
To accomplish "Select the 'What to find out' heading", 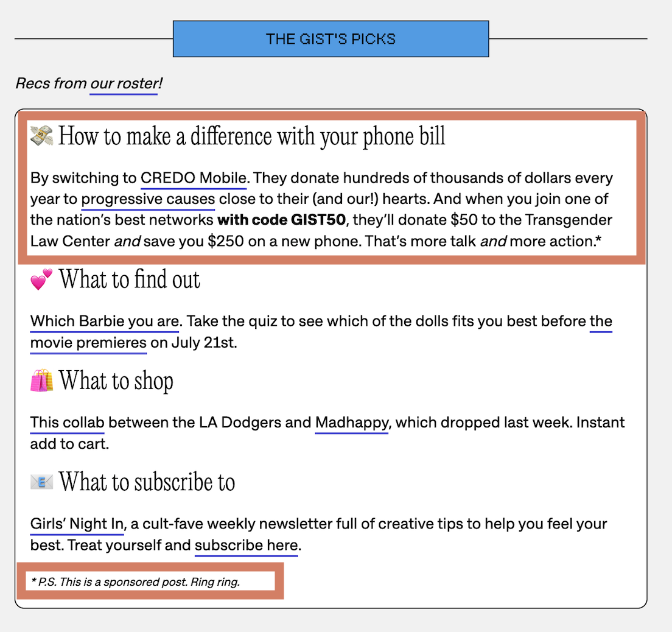I will tap(130, 279).
